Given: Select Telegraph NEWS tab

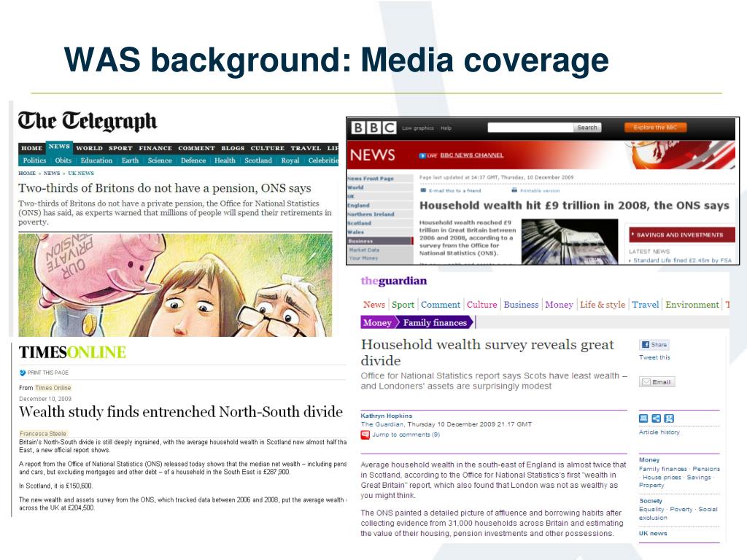Looking at the screenshot, I should (x=59, y=147).
